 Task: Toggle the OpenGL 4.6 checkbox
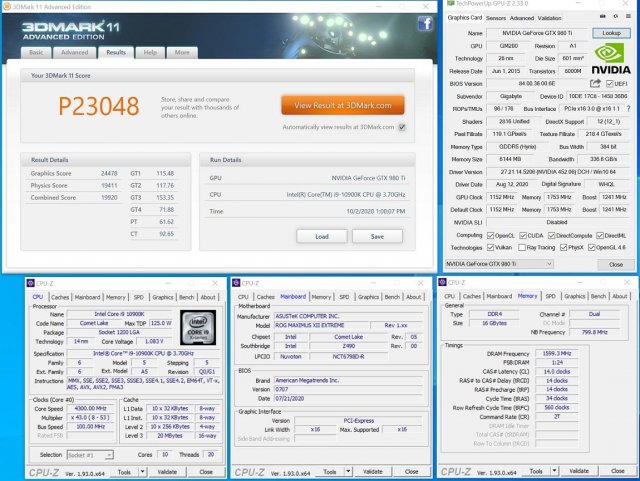591,247
